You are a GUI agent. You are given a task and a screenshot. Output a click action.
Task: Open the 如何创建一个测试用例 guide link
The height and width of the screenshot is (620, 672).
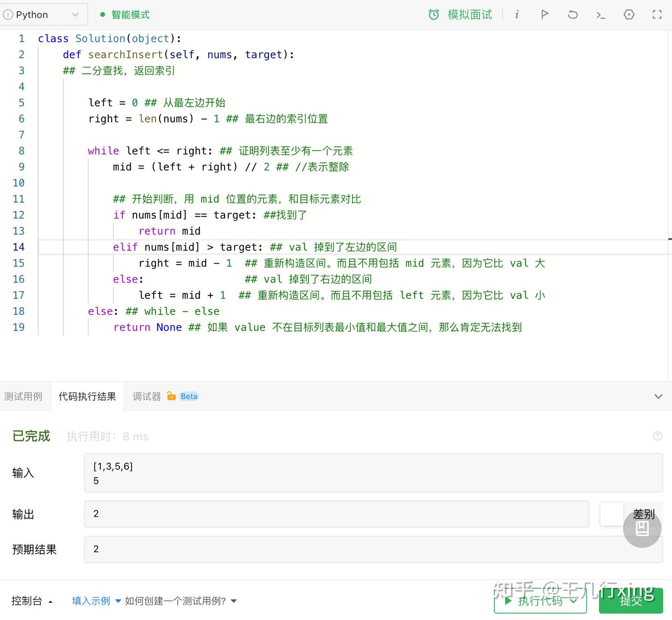(x=175, y=601)
